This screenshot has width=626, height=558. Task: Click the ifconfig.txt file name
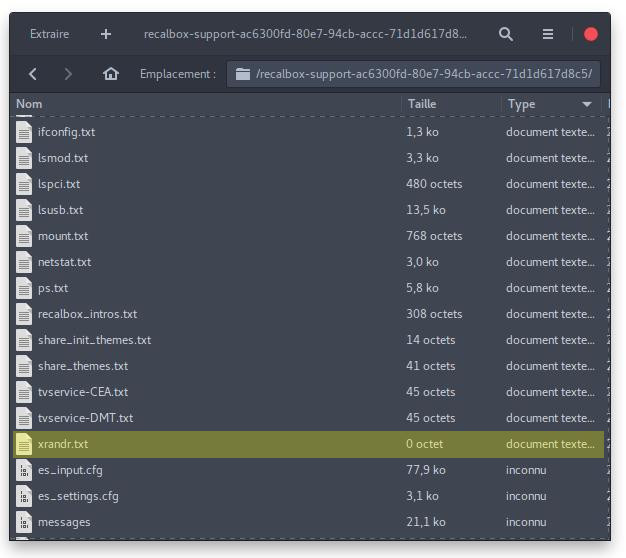pos(66,133)
